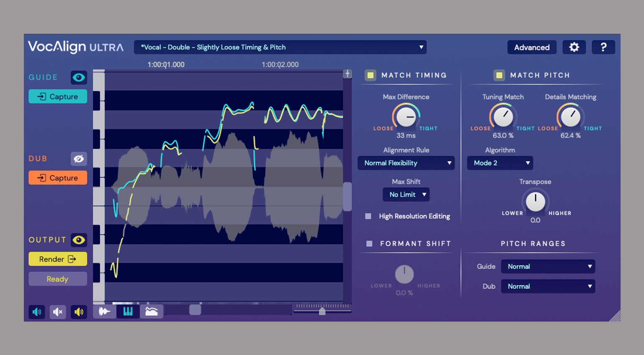The height and width of the screenshot is (355, 644).
Task: Open the settings gear
Action: click(574, 47)
